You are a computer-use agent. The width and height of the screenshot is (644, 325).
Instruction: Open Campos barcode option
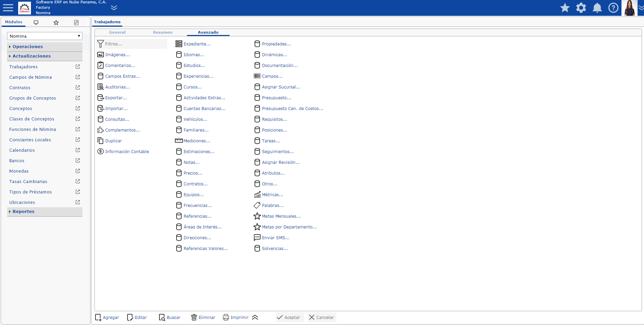[x=268, y=76]
